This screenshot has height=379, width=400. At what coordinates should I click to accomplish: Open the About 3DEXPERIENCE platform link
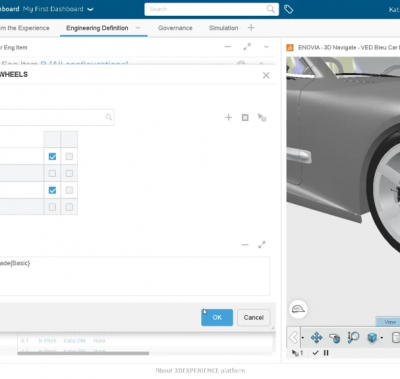(200, 370)
